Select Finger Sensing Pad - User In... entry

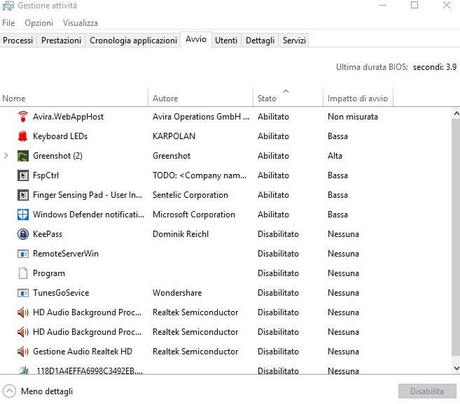pyautogui.click(x=87, y=195)
